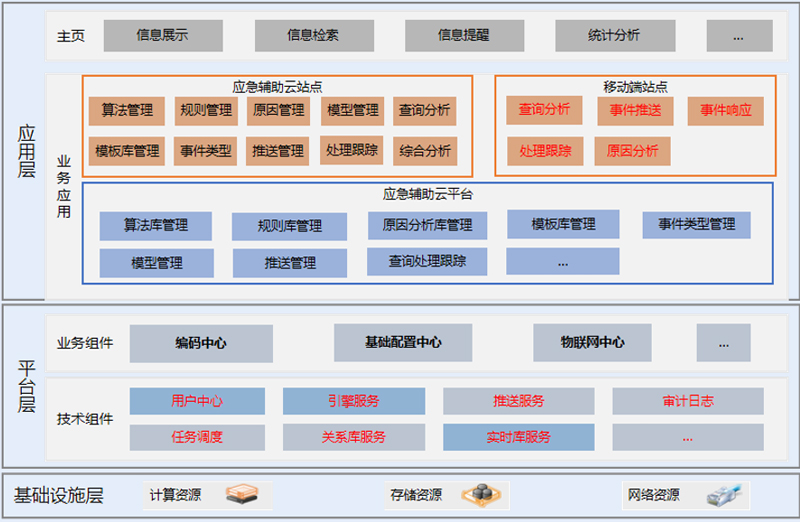Click the 引擎服务 box
This screenshot has width=800, height=522.
[x=354, y=401]
